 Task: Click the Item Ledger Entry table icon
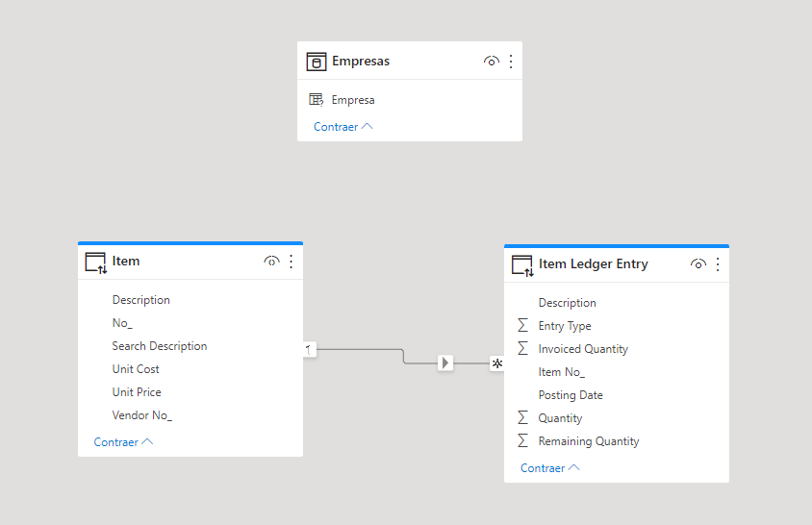pyautogui.click(x=521, y=264)
